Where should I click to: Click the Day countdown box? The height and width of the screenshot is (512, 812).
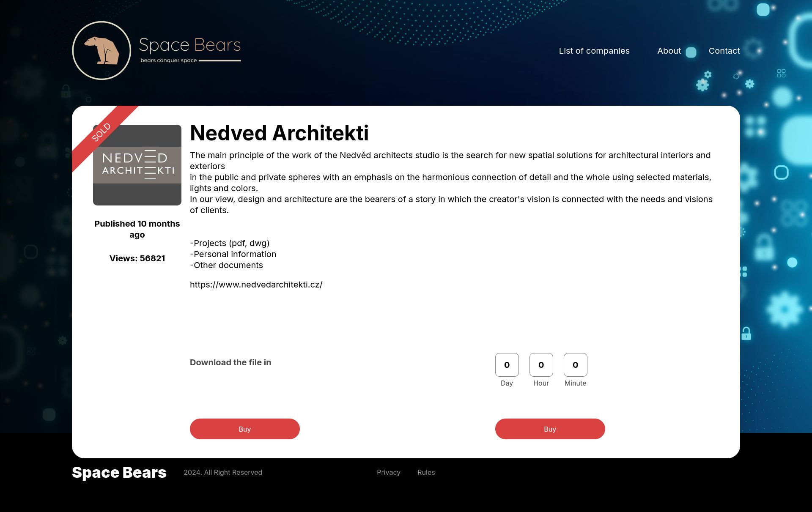point(507,364)
